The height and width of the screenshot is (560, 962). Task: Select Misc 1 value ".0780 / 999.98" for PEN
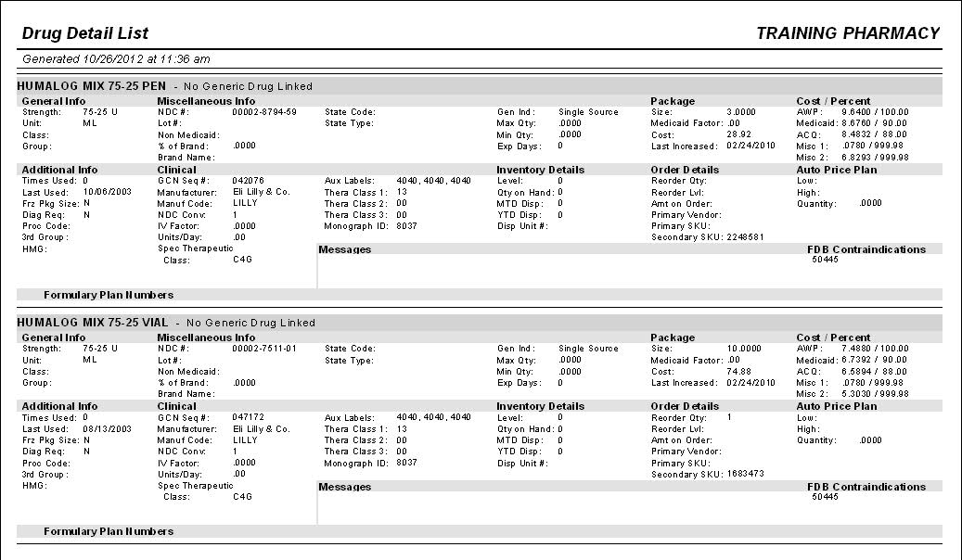point(873,146)
